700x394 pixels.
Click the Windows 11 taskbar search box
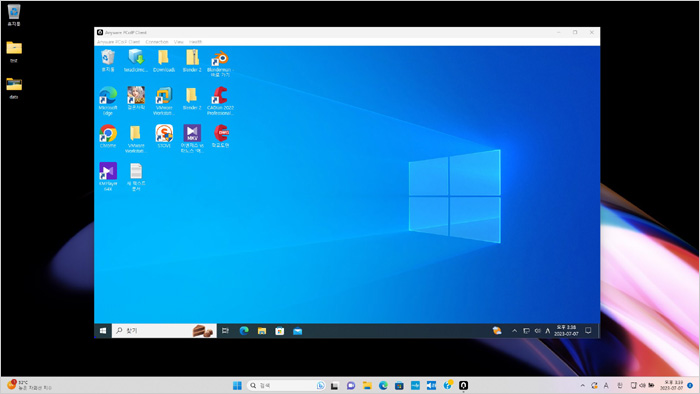(x=286, y=386)
